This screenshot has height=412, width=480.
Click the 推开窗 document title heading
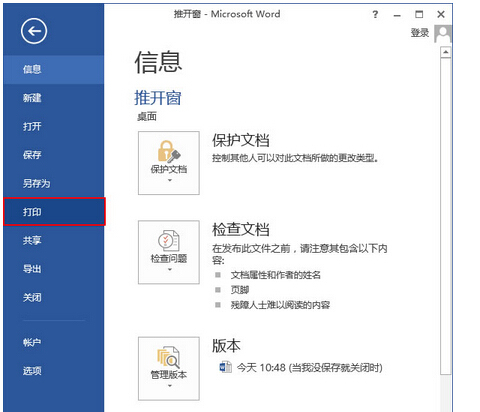[158, 98]
